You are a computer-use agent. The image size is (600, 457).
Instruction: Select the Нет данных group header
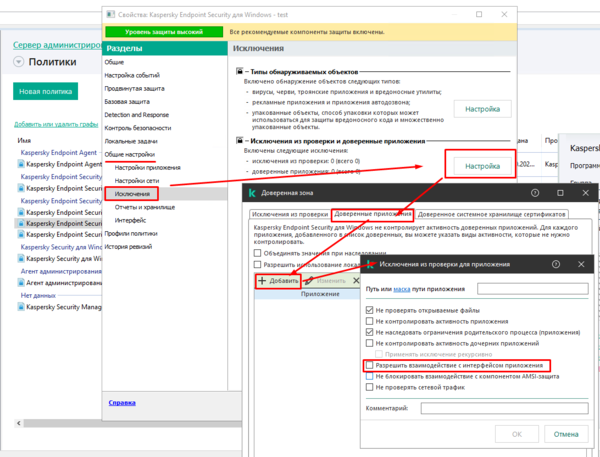coord(38,295)
